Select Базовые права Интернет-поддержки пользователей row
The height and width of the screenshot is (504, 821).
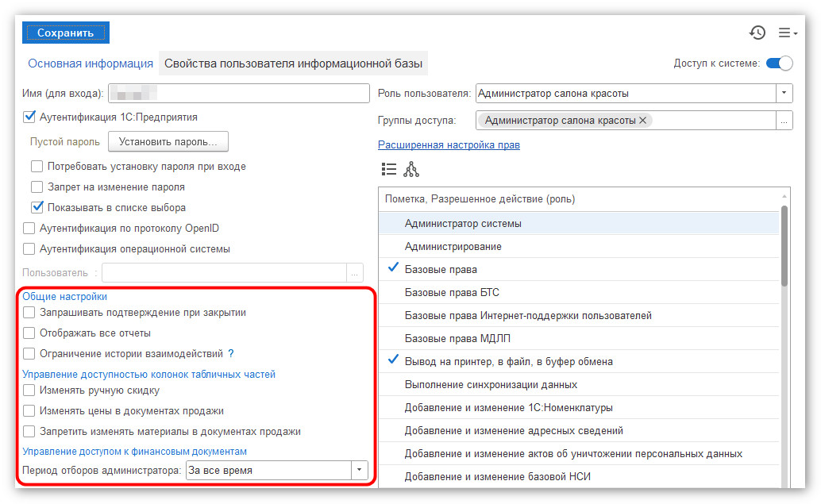(579, 316)
